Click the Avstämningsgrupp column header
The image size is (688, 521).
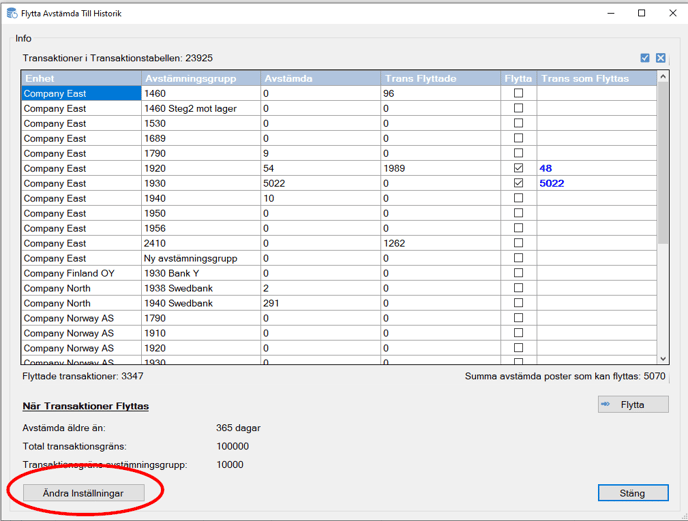click(201, 79)
